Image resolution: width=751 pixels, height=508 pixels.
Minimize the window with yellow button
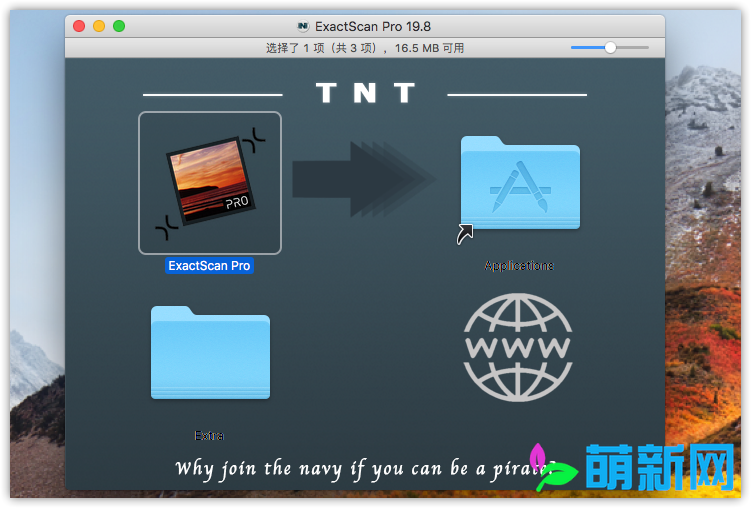tap(99, 26)
